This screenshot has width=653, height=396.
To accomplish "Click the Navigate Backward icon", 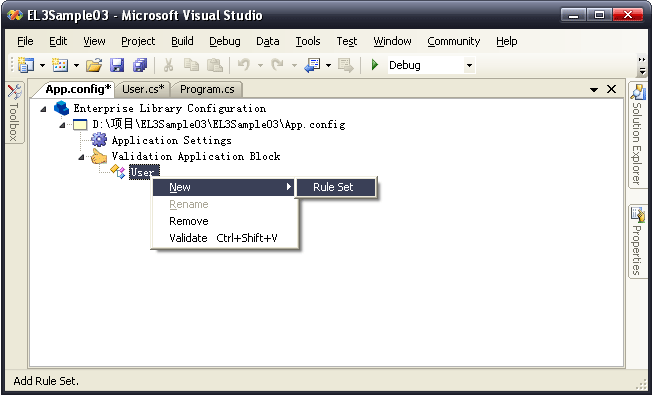I will [x=312, y=65].
